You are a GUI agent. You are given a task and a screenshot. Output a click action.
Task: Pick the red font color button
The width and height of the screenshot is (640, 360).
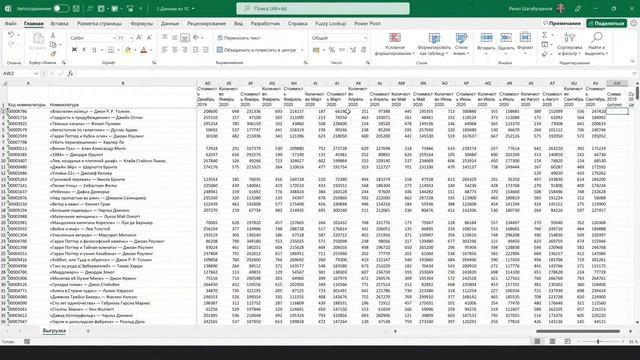point(143,50)
